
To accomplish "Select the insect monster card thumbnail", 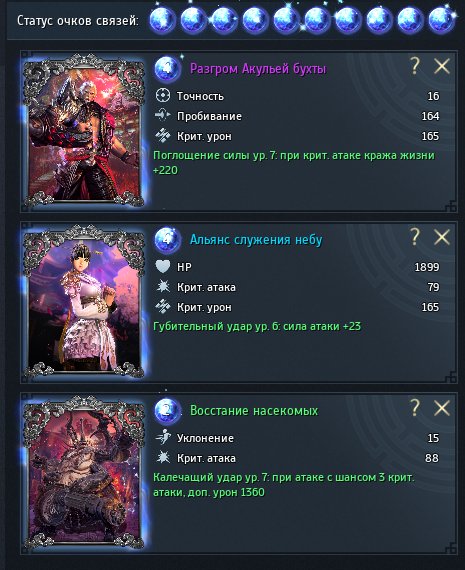I will tap(84, 472).
